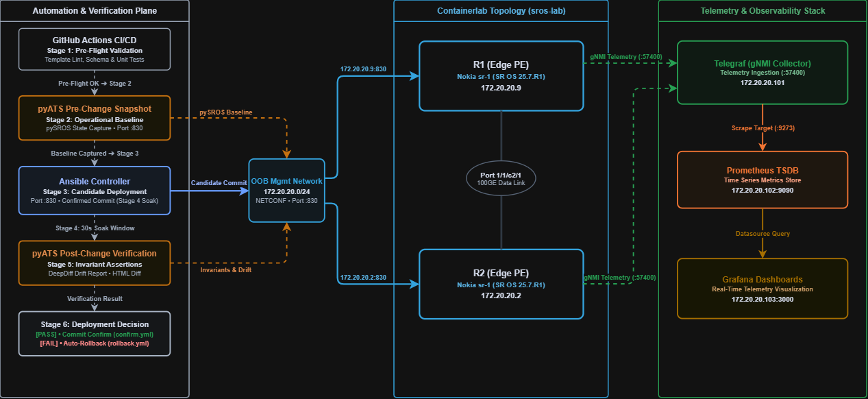Image resolution: width=868 pixels, height=399 pixels.
Task: Click the 'Stage 3: Candidate Deployment' text
Action: coord(95,192)
